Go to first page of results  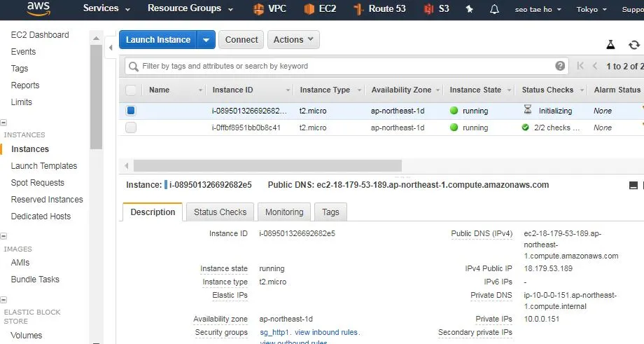[580, 66]
